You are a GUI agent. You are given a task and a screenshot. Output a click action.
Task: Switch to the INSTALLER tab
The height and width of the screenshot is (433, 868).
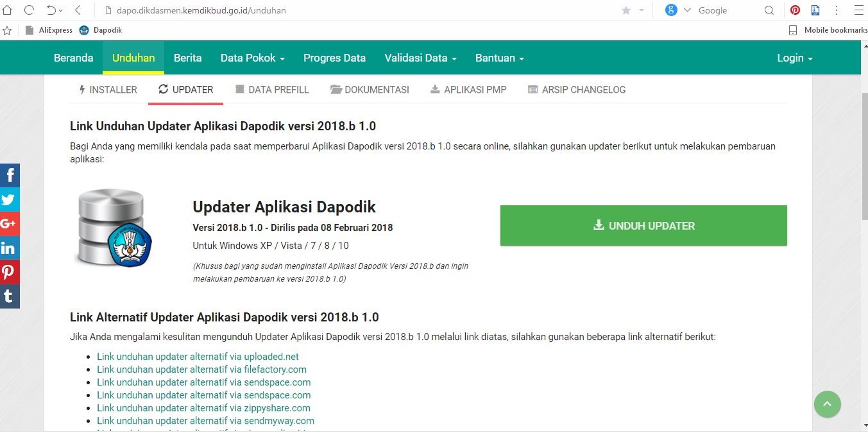tap(108, 90)
